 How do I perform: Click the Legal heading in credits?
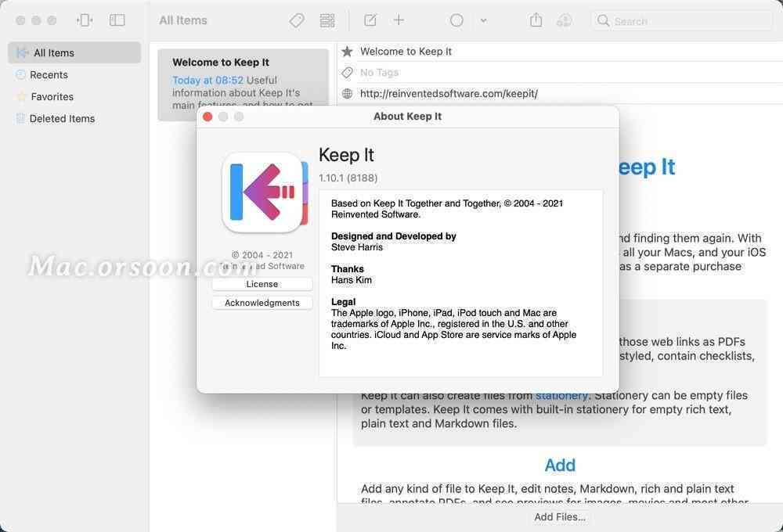[344, 302]
